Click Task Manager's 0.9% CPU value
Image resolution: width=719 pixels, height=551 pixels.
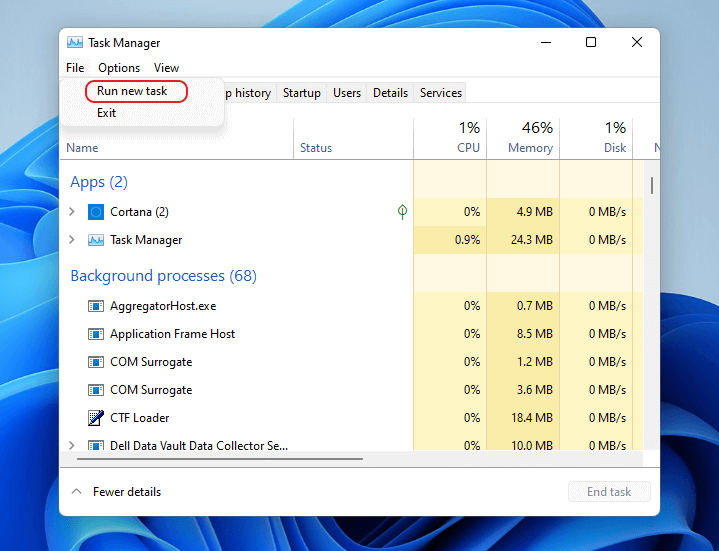point(467,240)
